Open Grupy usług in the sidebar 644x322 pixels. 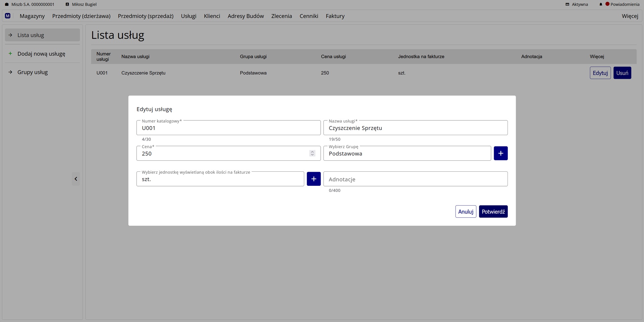tap(33, 72)
